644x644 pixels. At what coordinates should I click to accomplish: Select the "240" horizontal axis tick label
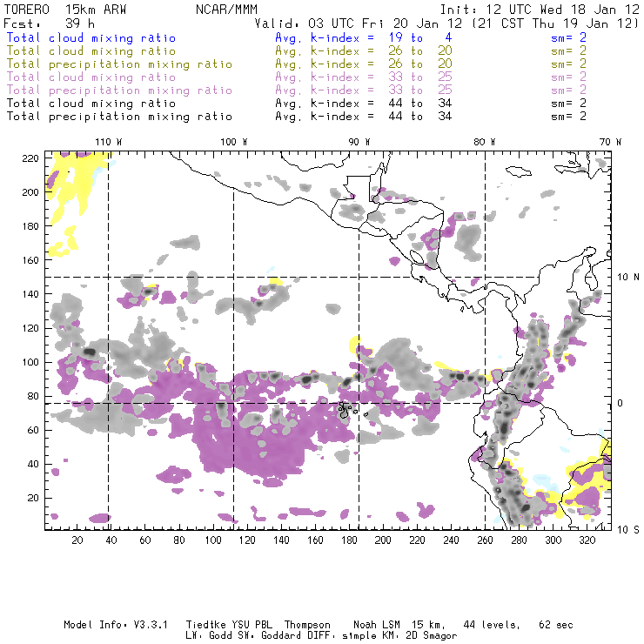pos(451,540)
